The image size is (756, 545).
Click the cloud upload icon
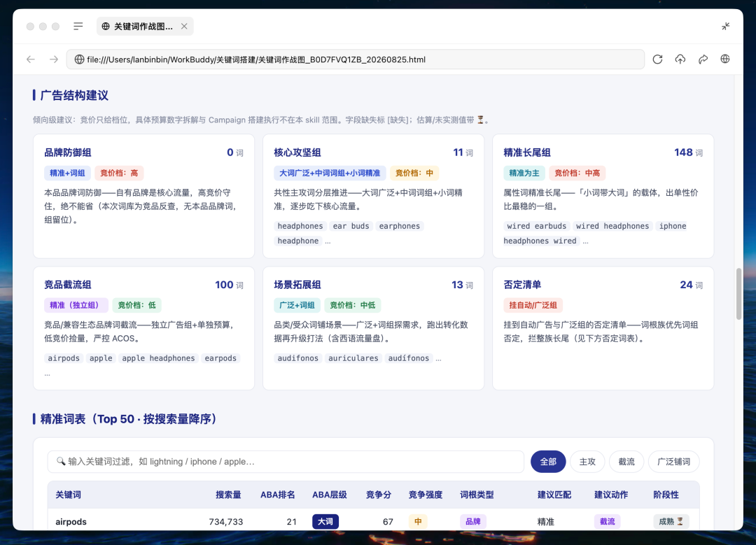coord(680,59)
